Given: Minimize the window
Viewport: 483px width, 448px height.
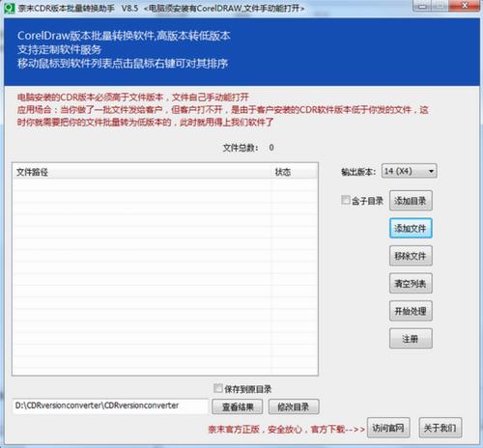Looking at the screenshot, I should pyautogui.click(x=423, y=6).
